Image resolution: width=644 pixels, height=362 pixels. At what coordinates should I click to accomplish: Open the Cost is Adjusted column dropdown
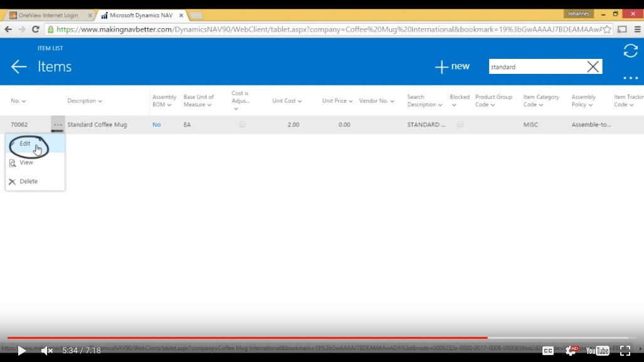pos(236,109)
